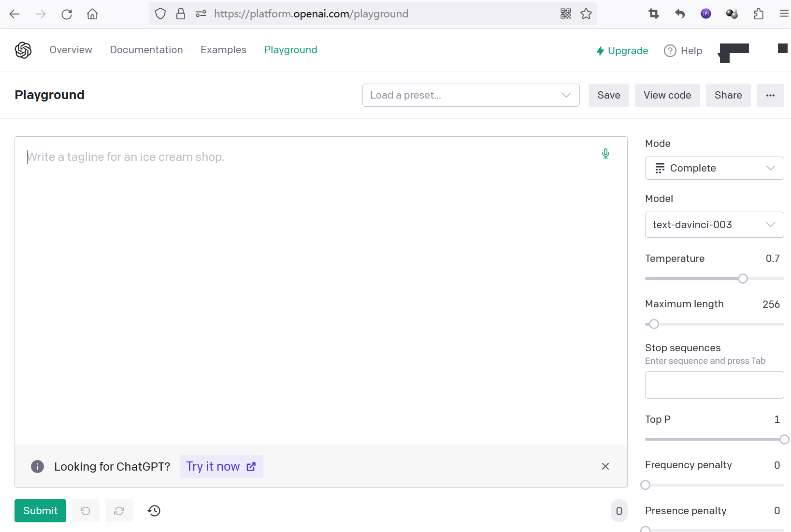Click the Help question mark icon
This screenshot has width=791, height=532.
pos(670,51)
